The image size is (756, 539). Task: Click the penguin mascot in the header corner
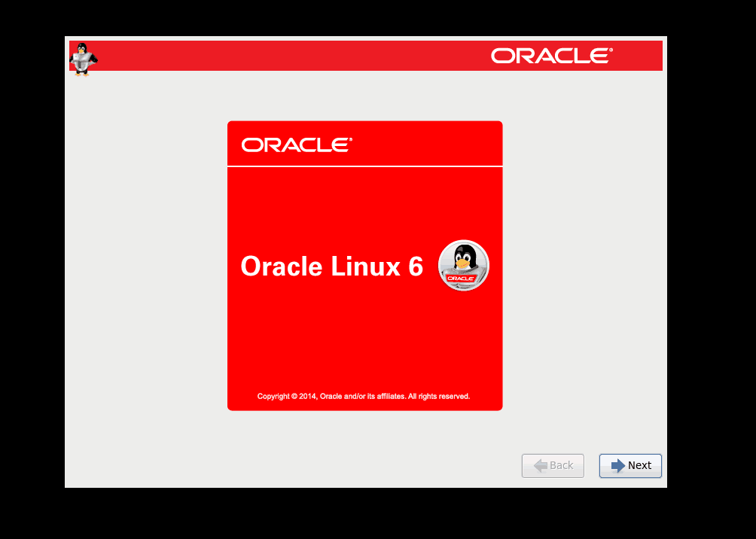tap(83, 59)
